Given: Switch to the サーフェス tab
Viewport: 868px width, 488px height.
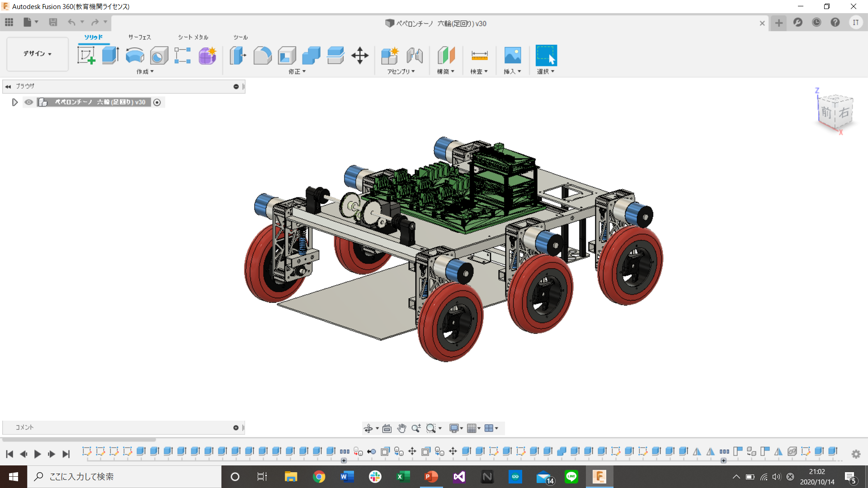Looking at the screenshot, I should 139,37.
